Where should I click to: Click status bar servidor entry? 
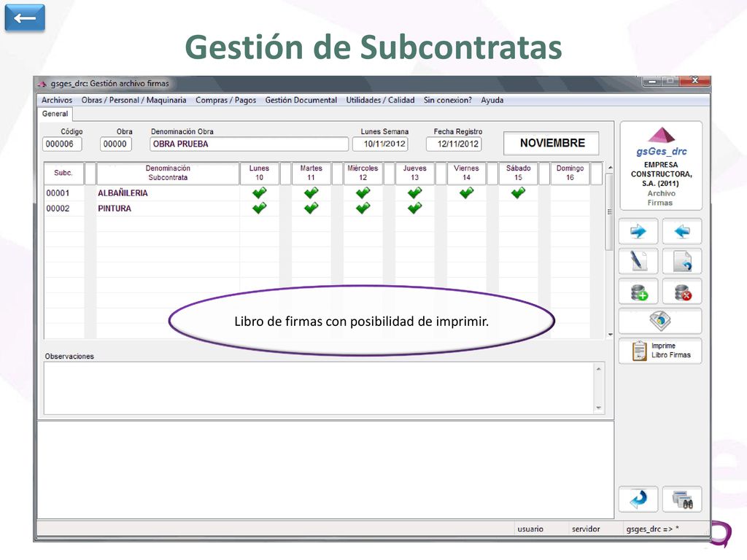(x=586, y=529)
